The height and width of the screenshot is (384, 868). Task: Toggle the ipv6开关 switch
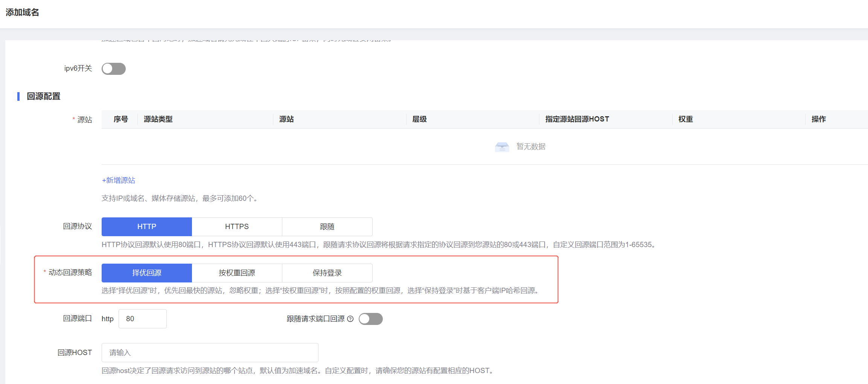tap(114, 69)
